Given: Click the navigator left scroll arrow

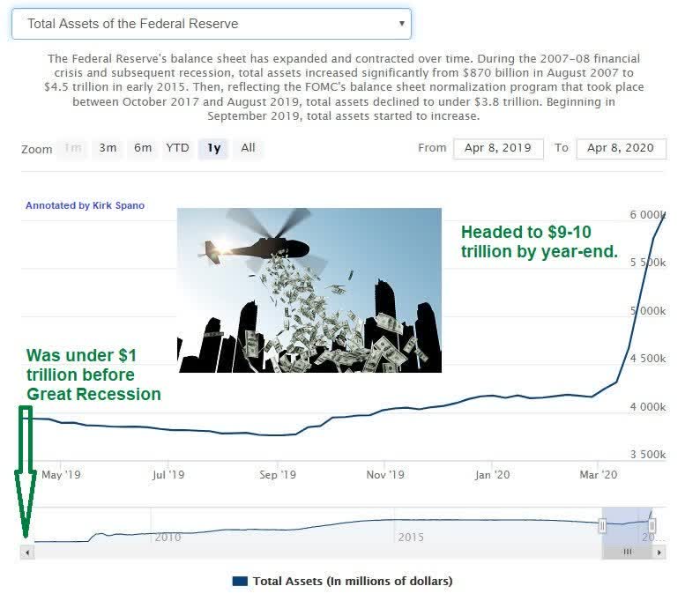Looking at the screenshot, I should click(27, 553).
